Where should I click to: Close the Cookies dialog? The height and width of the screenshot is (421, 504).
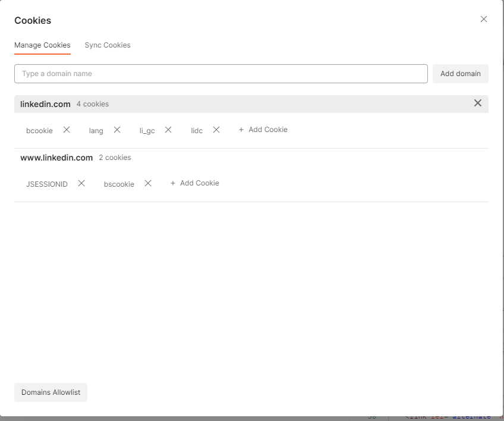(x=483, y=19)
